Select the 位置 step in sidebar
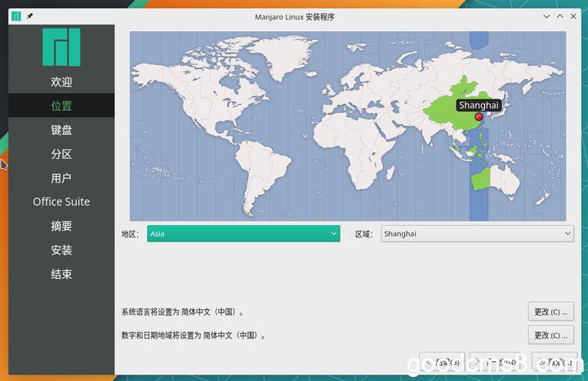Image resolution: width=588 pixels, height=381 pixels. click(x=61, y=105)
